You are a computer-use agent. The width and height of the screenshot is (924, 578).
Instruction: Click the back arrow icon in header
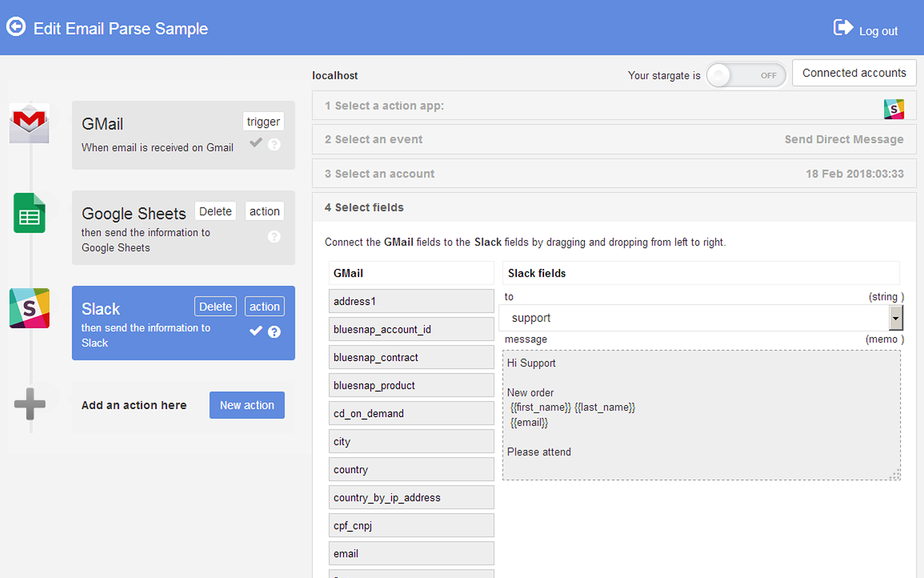pyautogui.click(x=16, y=27)
